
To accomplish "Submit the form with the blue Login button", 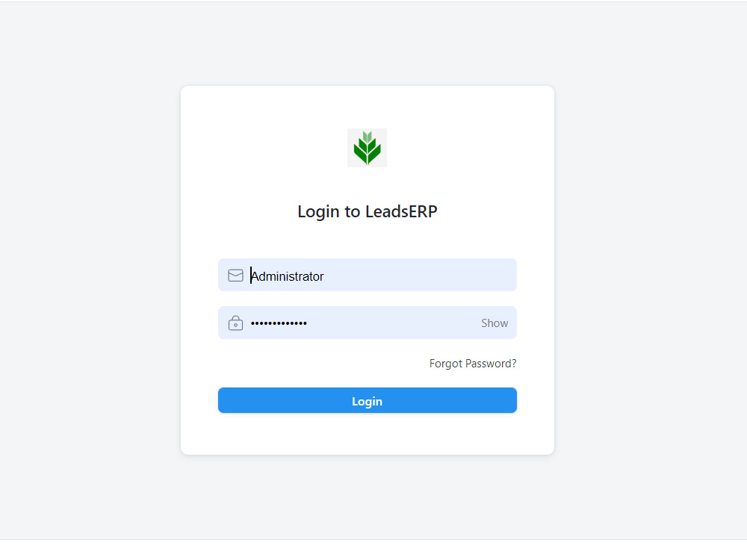I will [368, 400].
